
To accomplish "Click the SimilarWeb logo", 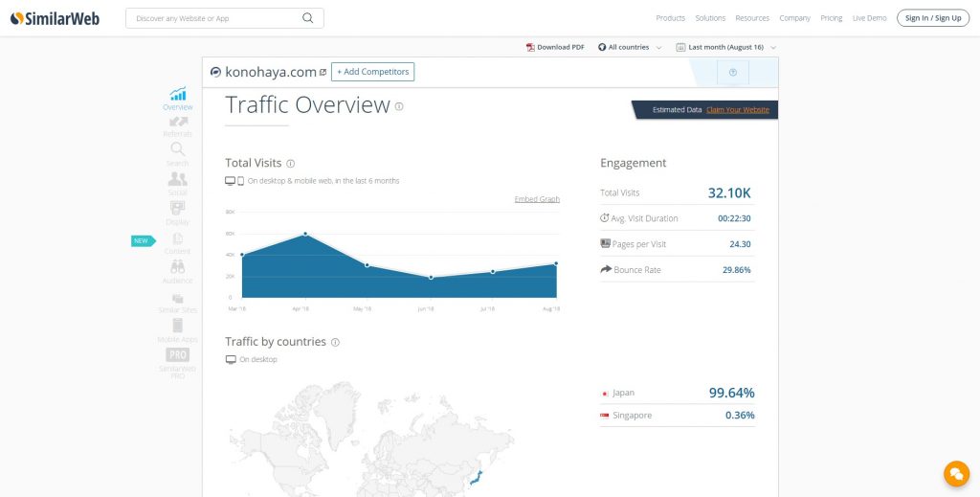I will [x=55, y=18].
